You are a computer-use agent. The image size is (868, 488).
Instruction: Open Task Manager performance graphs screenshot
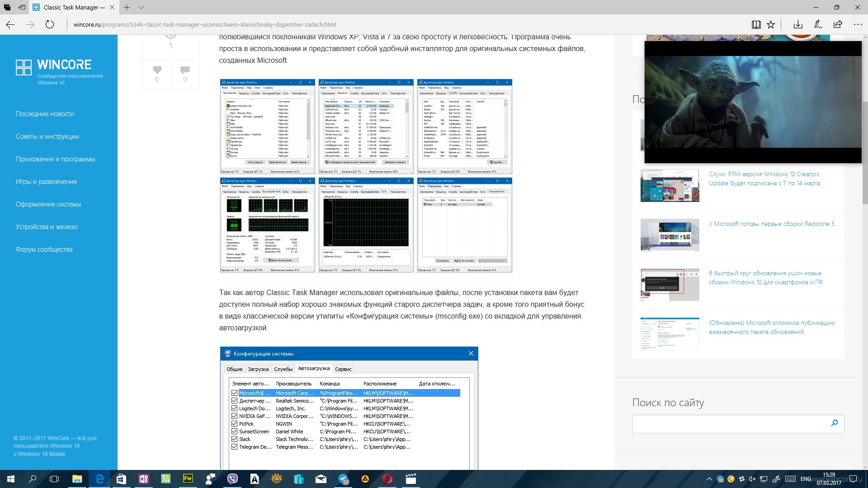[x=267, y=225]
